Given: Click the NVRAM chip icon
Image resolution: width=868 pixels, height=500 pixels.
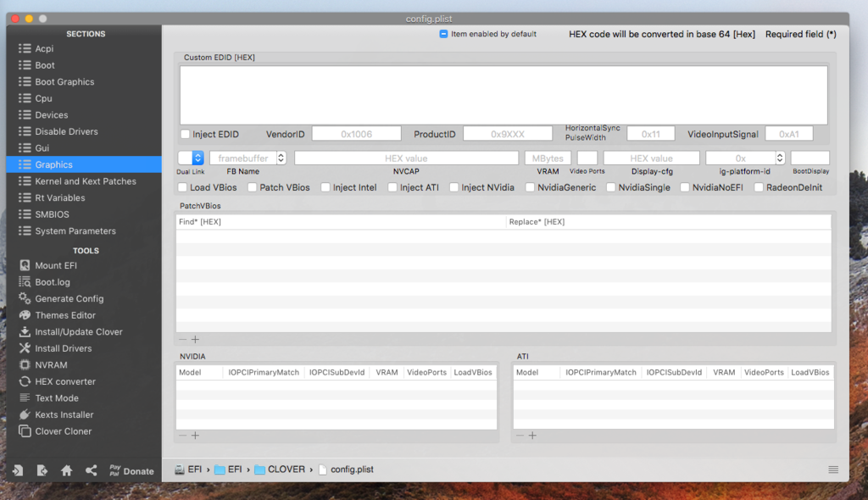Looking at the screenshot, I should (25, 365).
